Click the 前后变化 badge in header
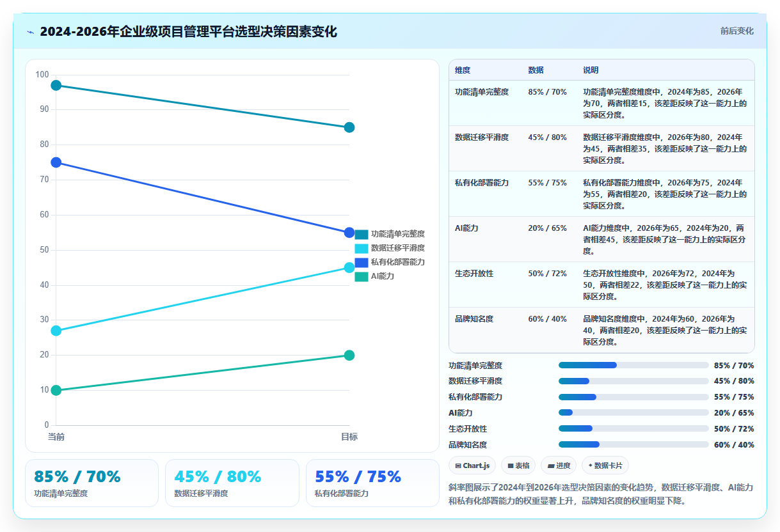 coord(736,31)
